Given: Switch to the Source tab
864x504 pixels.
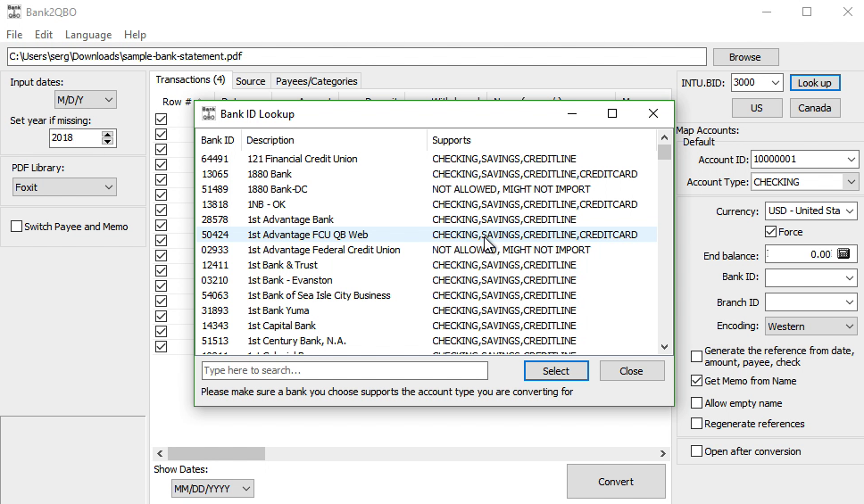Looking at the screenshot, I should (251, 81).
